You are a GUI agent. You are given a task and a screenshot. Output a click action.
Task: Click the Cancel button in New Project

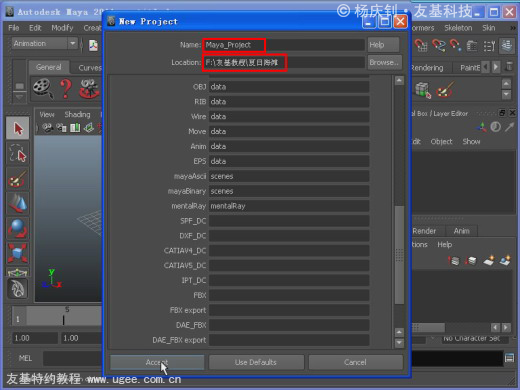pyautogui.click(x=355, y=362)
